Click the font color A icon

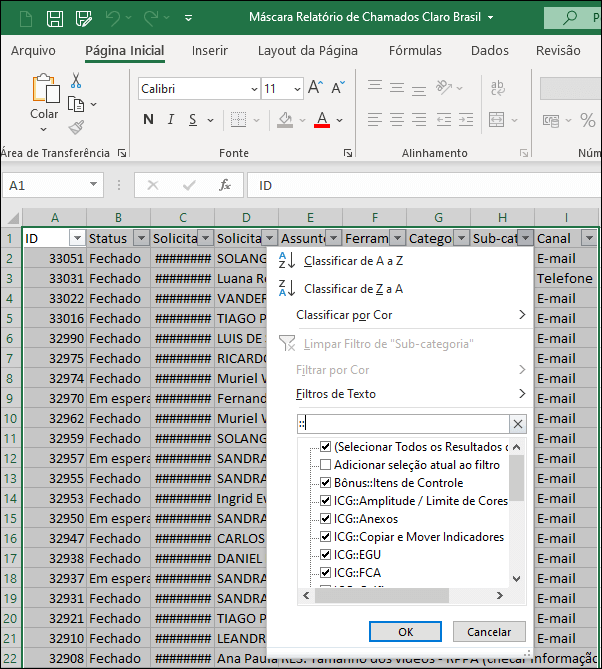[322, 119]
